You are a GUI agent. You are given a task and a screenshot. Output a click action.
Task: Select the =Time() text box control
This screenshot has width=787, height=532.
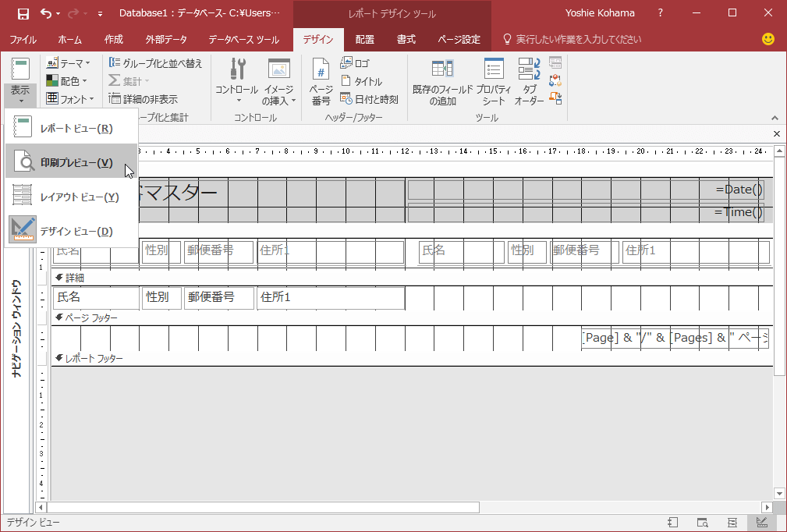point(587,212)
